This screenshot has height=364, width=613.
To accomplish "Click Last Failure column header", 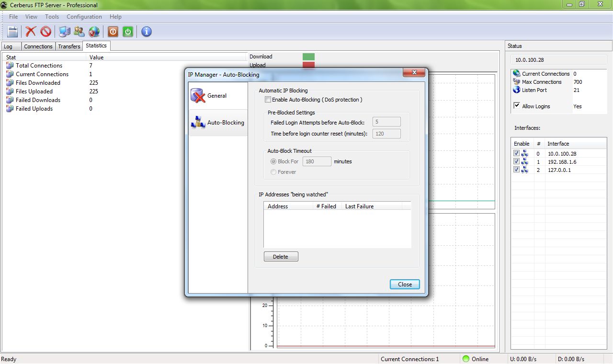I will (372, 206).
